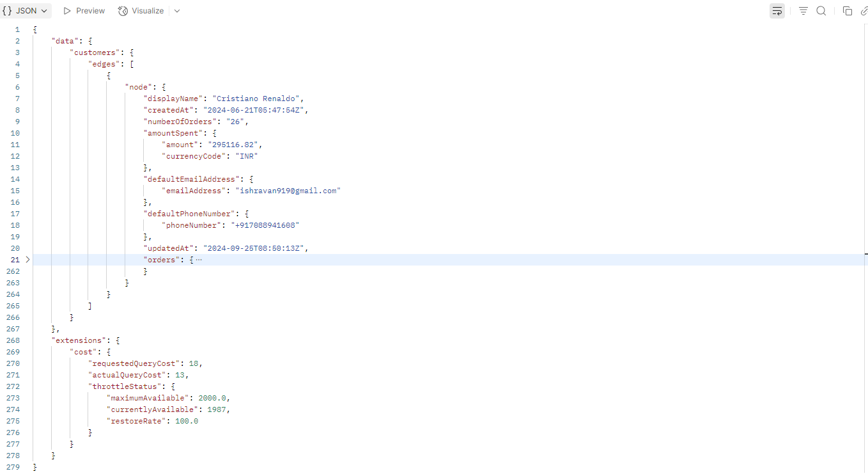Click the "restoreRate" key

(137, 421)
